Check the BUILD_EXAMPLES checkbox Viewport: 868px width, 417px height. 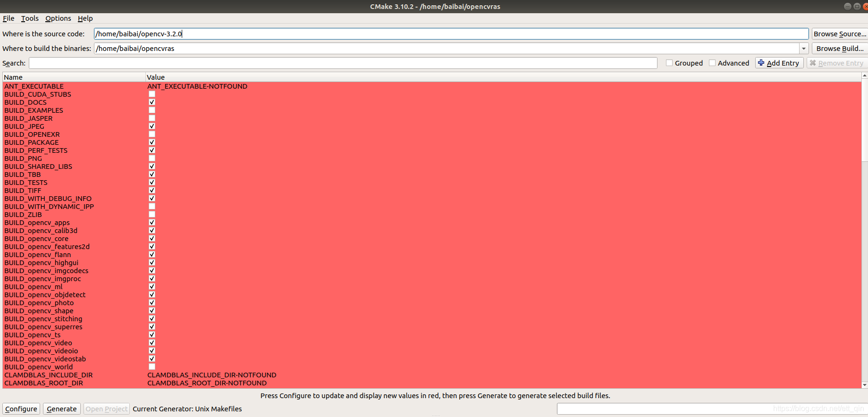pos(152,110)
